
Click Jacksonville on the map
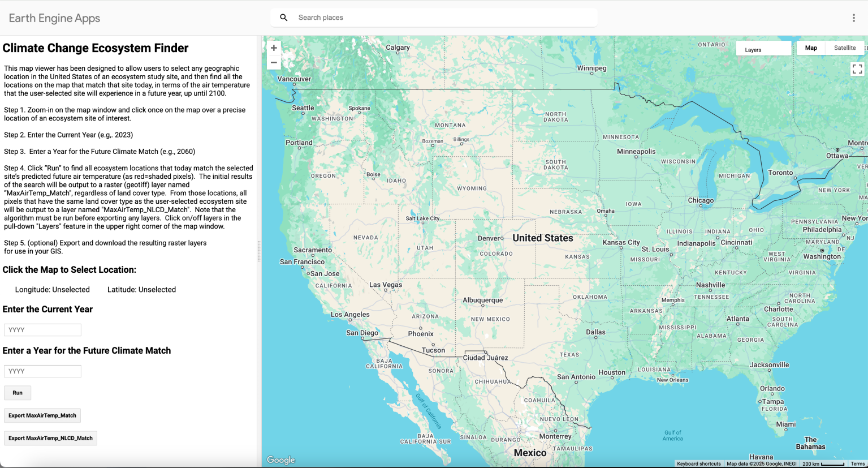pos(769,365)
